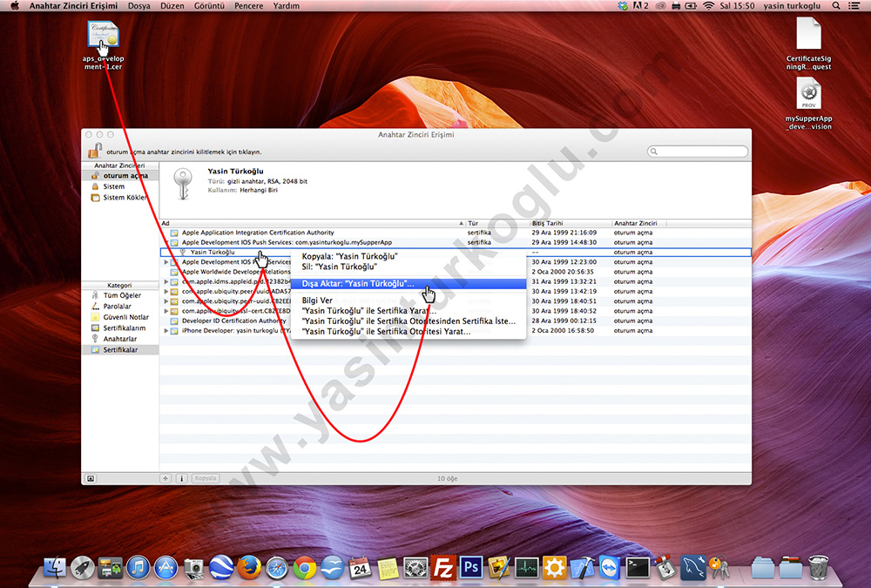Open the Yardım menu in menu bar
The image size is (871, 588).
click(286, 5)
